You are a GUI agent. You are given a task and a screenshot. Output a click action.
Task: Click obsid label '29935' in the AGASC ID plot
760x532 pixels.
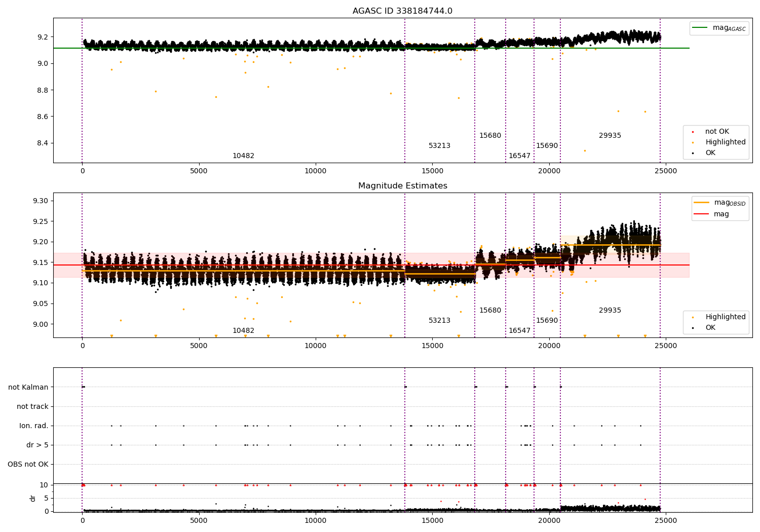click(610, 136)
